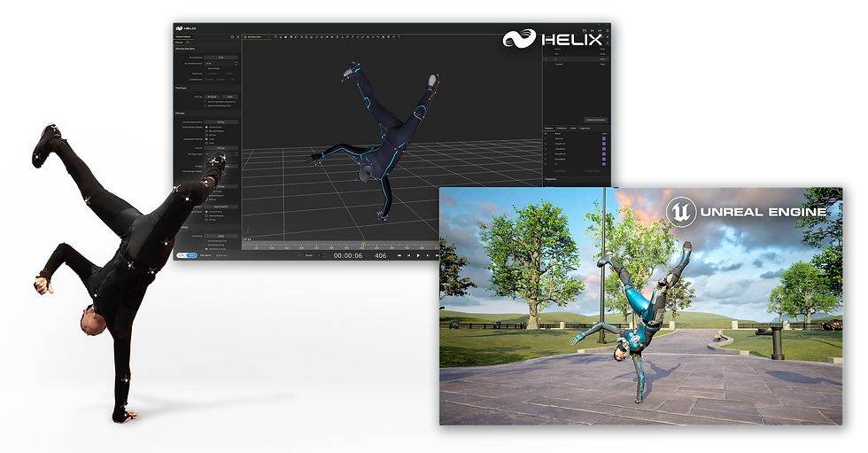Click Previous button in Find Gaps

(x=212, y=97)
